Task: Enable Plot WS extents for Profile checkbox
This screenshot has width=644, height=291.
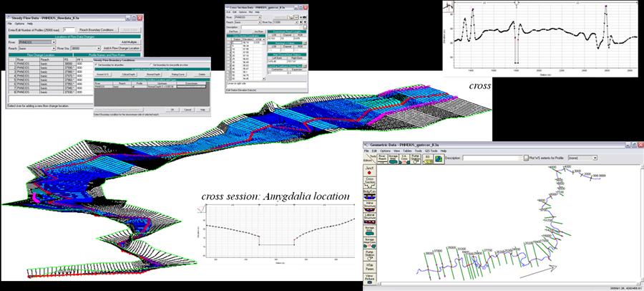Action: click(526, 158)
